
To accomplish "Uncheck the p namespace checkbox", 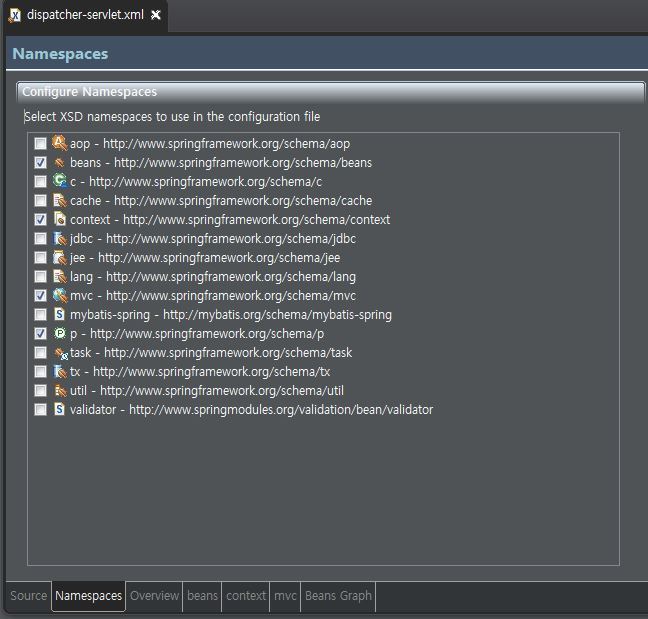I will (x=40, y=333).
